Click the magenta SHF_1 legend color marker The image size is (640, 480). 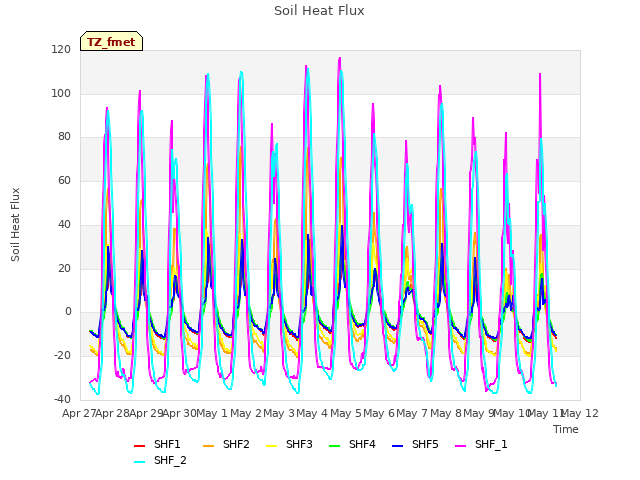coord(460,446)
